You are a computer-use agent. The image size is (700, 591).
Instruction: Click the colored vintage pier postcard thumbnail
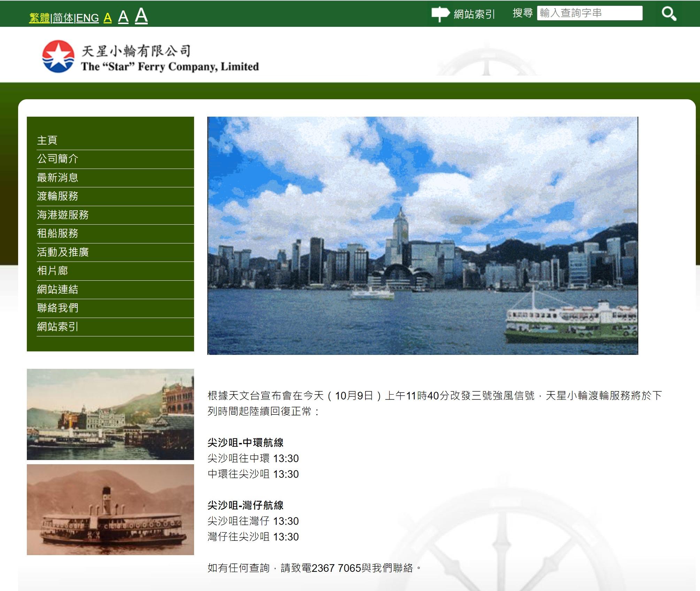110,414
